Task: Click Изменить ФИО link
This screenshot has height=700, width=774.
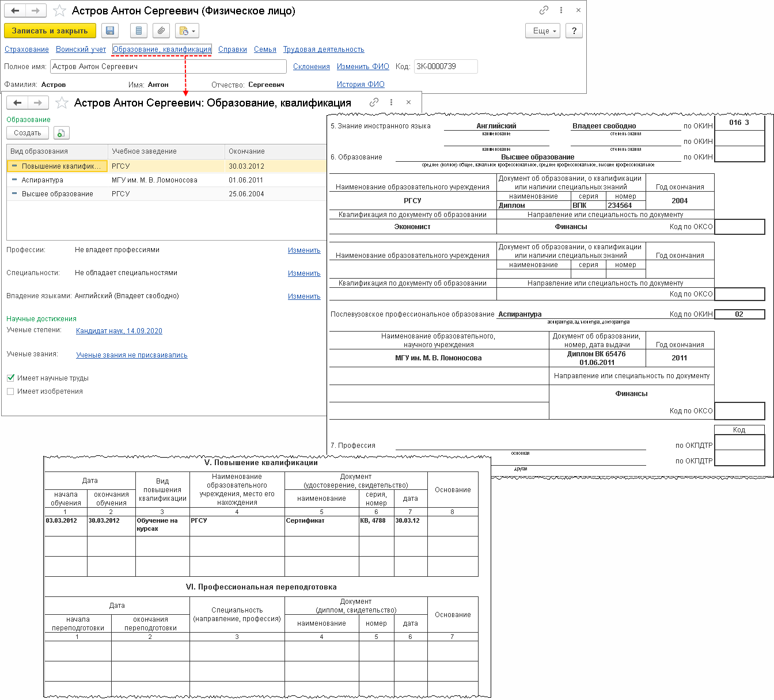Action: pos(363,67)
